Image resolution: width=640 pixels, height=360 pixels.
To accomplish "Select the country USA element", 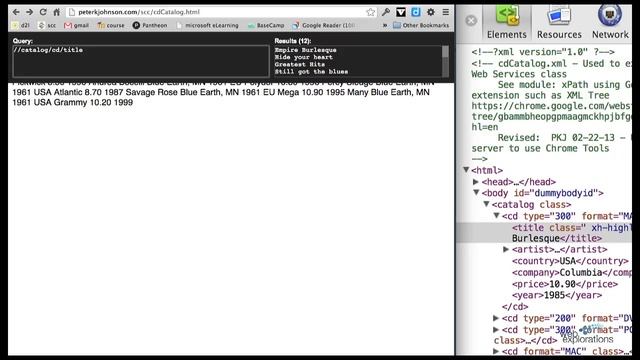I will 570,261.
